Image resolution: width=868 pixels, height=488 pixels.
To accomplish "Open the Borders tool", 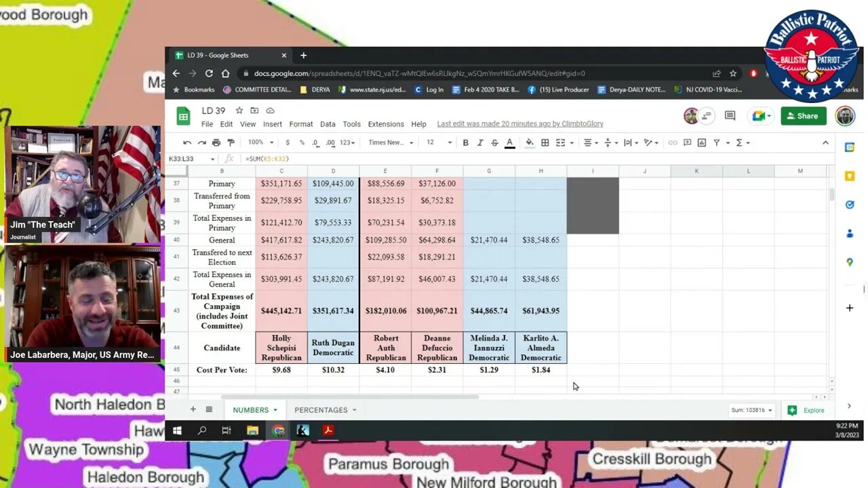I will point(545,142).
